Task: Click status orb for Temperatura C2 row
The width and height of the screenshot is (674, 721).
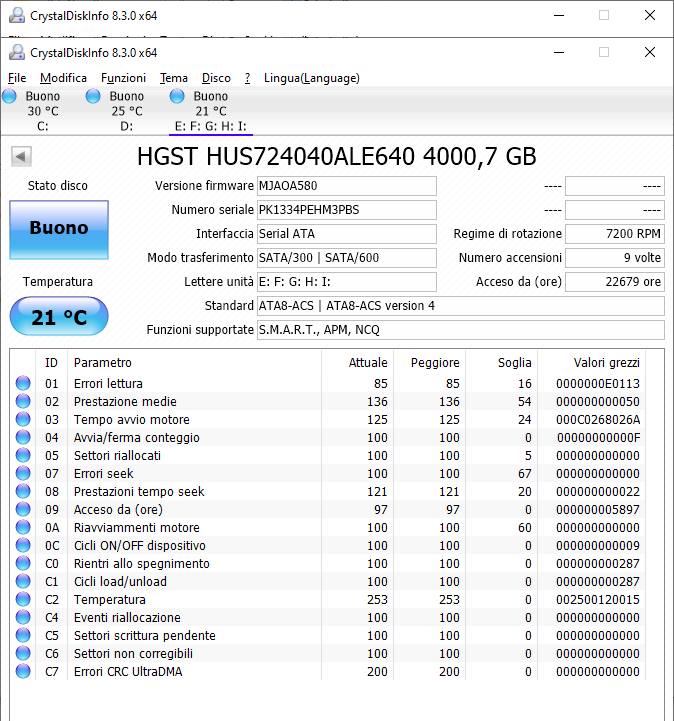Action: coord(23,599)
